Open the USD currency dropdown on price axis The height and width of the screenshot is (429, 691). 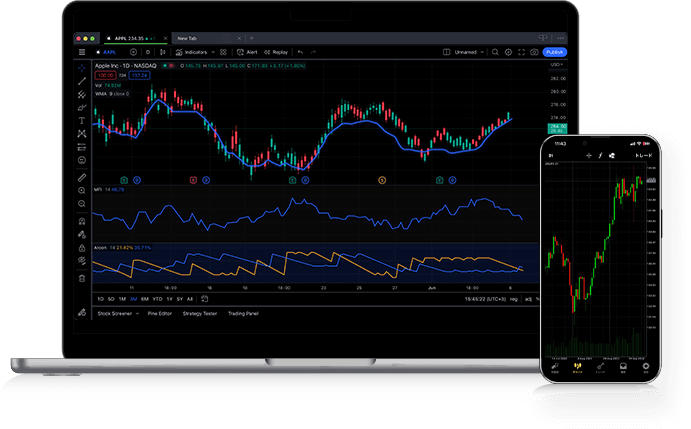tap(554, 64)
